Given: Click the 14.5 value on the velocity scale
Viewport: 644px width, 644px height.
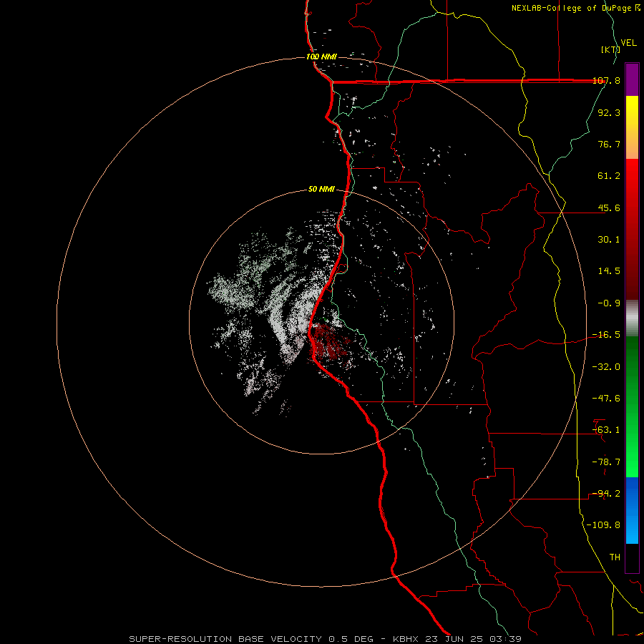Looking at the screenshot, I should pyautogui.click(x=609, y=271).
